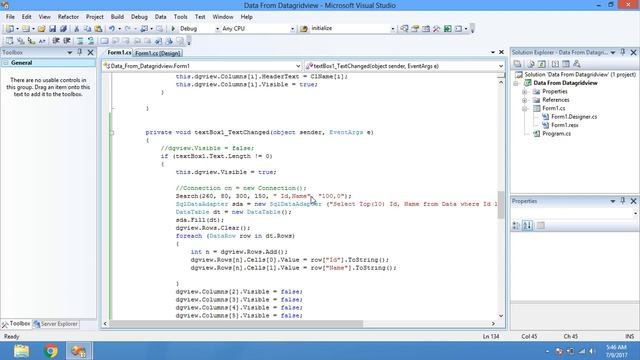Screen dimensions: 640x360
Task: Switch to the Form1.cs [Design] tab
Action: click(x=158, y=53)
